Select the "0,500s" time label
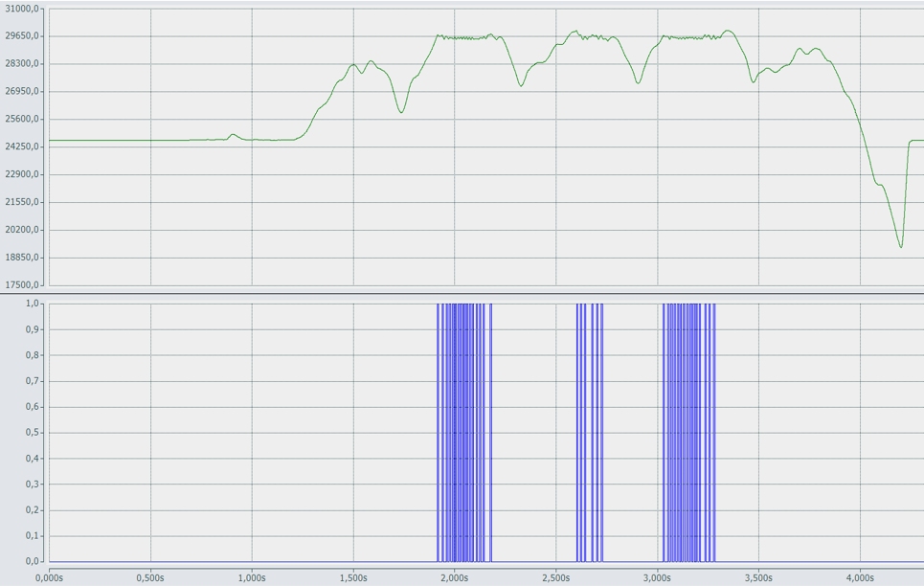 150,577
